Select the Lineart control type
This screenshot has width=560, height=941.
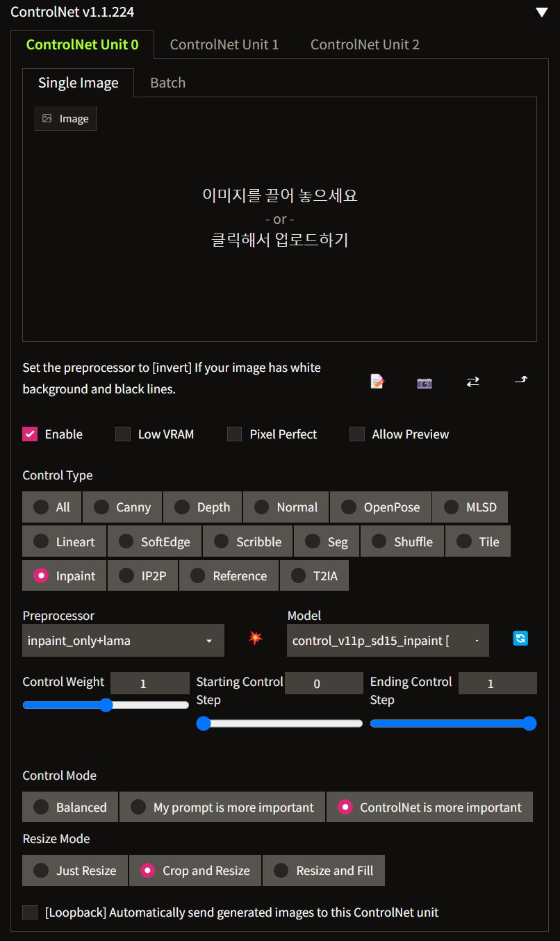tap(64, 541)
